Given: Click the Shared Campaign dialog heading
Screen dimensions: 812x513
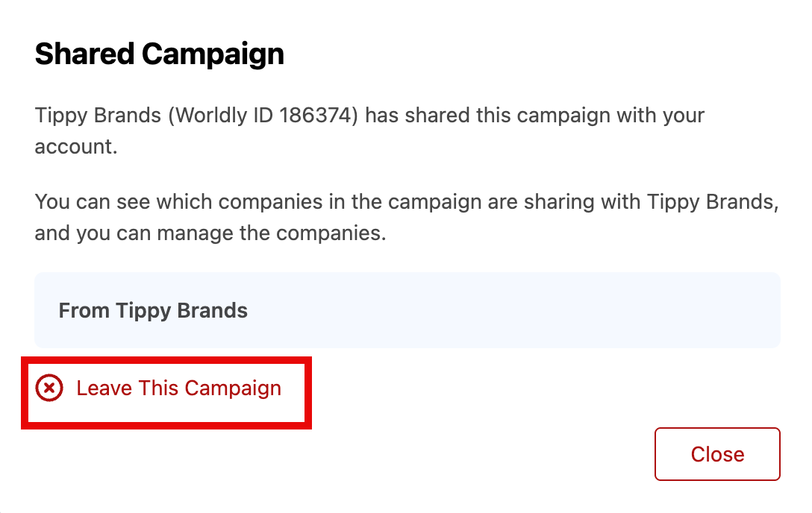Looking at the screenshot, I should point(160,54).
